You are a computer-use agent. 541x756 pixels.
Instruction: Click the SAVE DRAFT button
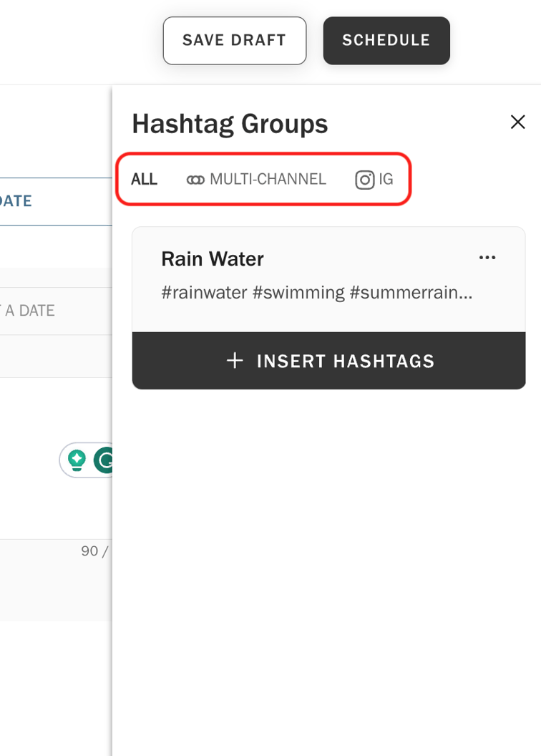pos(235,41)
